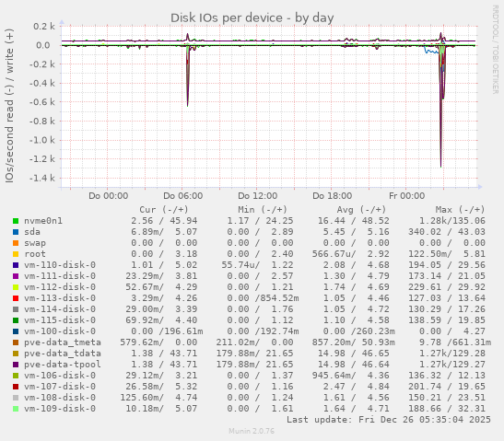Click the sda blue legend swatch
504x441 pixels.
click(x=16, y=232)
